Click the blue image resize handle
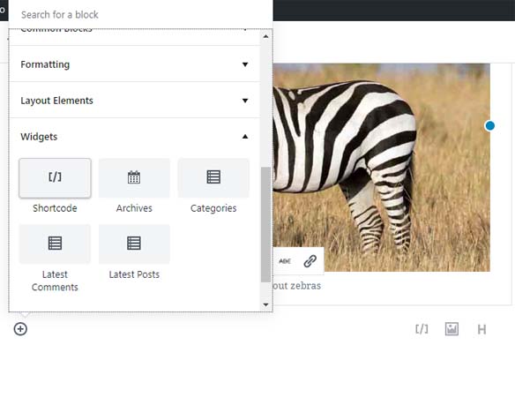This screenshot has width=515, height=420. click(x=490, y=126)
